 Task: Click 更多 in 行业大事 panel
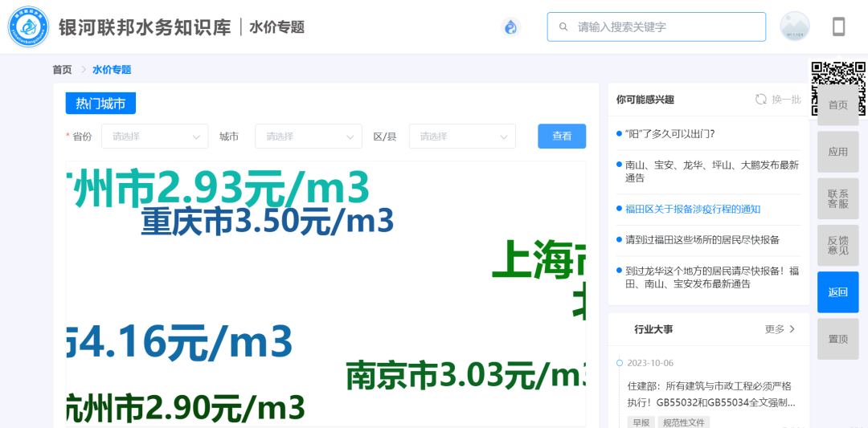(775, 329)
